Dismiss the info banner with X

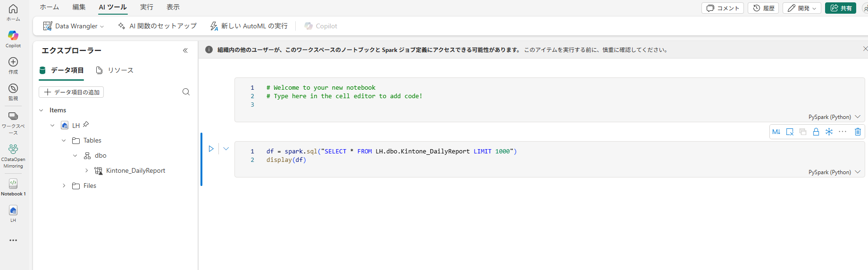[x=865, y=49]
